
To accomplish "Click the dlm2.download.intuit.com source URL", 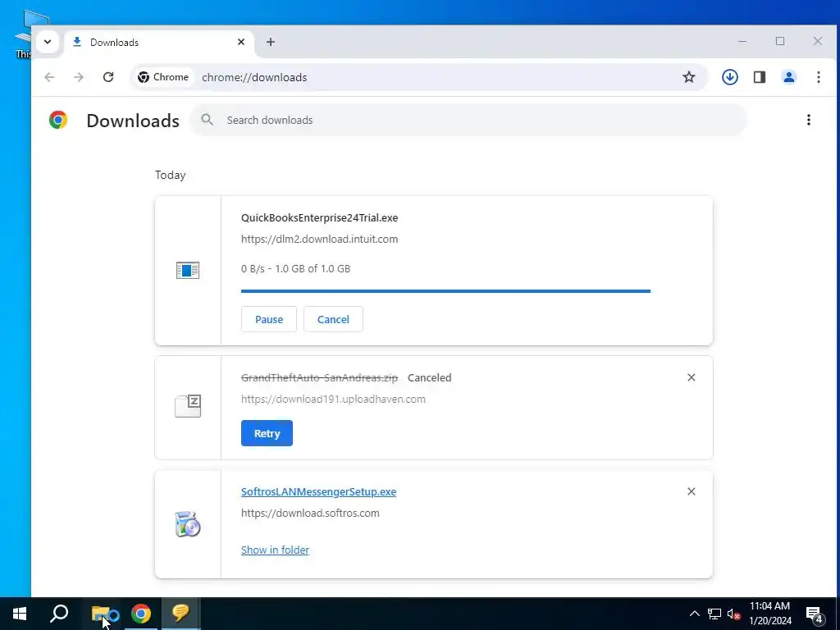I will (x=319, y=240).
